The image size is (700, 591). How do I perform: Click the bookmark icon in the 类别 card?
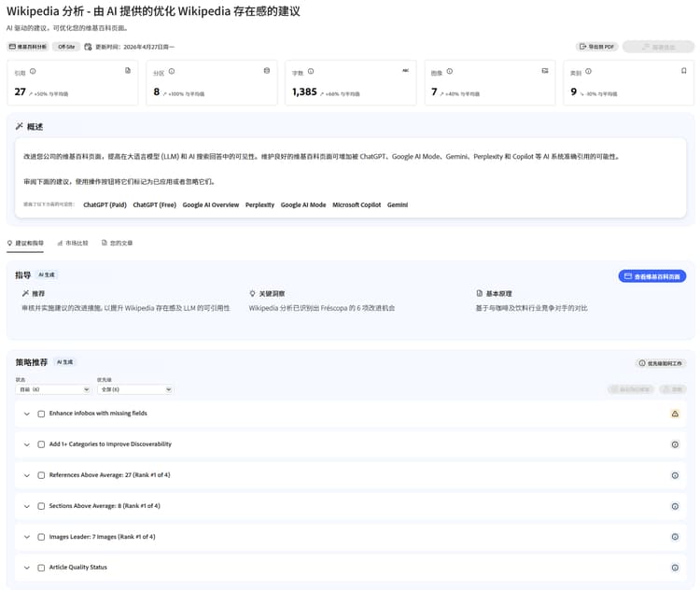coord(683,71)
